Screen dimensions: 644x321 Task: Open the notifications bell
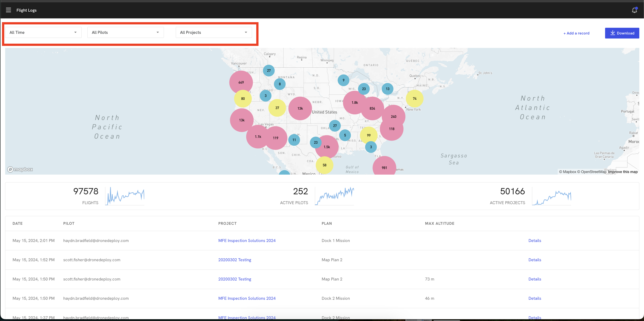click(635, 10)
